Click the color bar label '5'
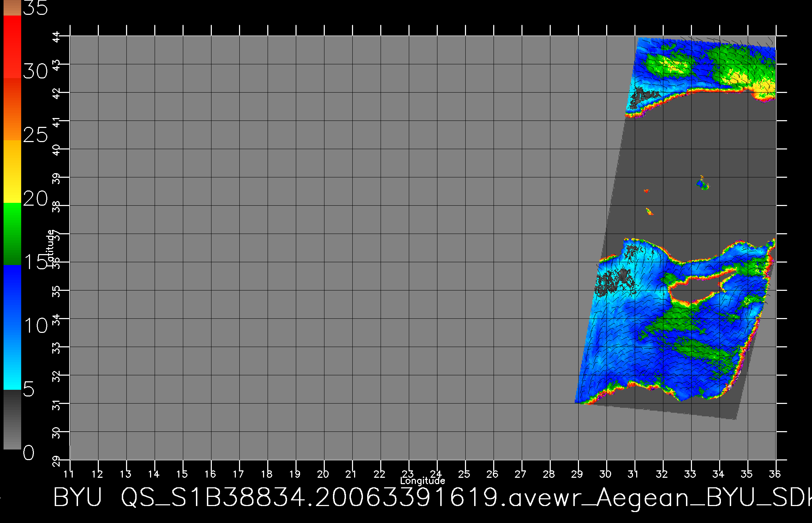The height and width of the screenshot is (523, 812). [x=29, y=389]
